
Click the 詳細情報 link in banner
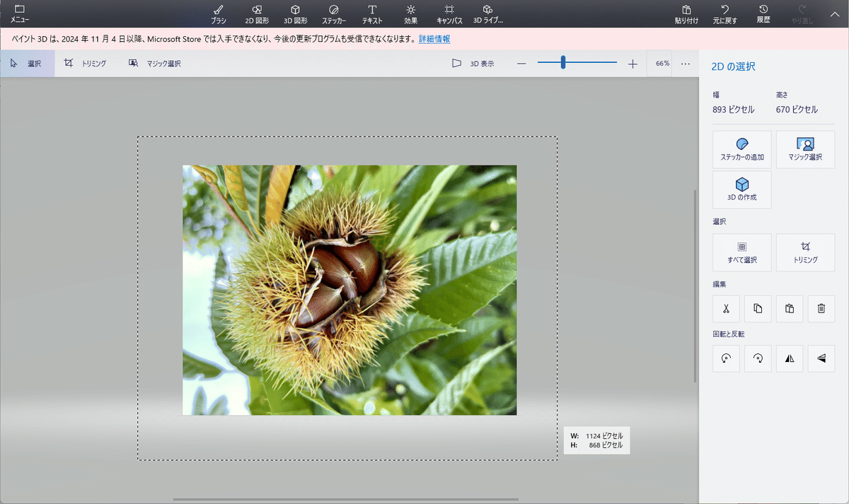point(434,39)
